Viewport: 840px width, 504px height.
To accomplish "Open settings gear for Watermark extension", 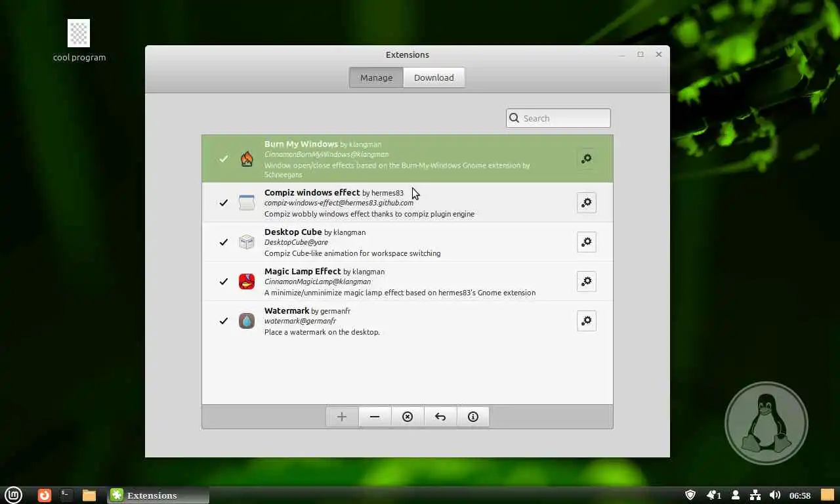I will [586, 320].
